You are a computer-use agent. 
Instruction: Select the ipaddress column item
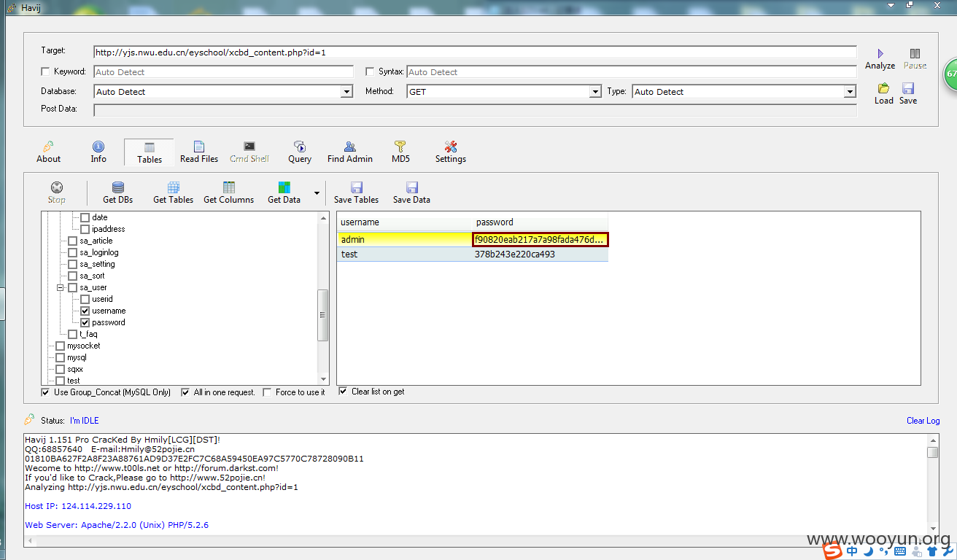pos(109,229)
